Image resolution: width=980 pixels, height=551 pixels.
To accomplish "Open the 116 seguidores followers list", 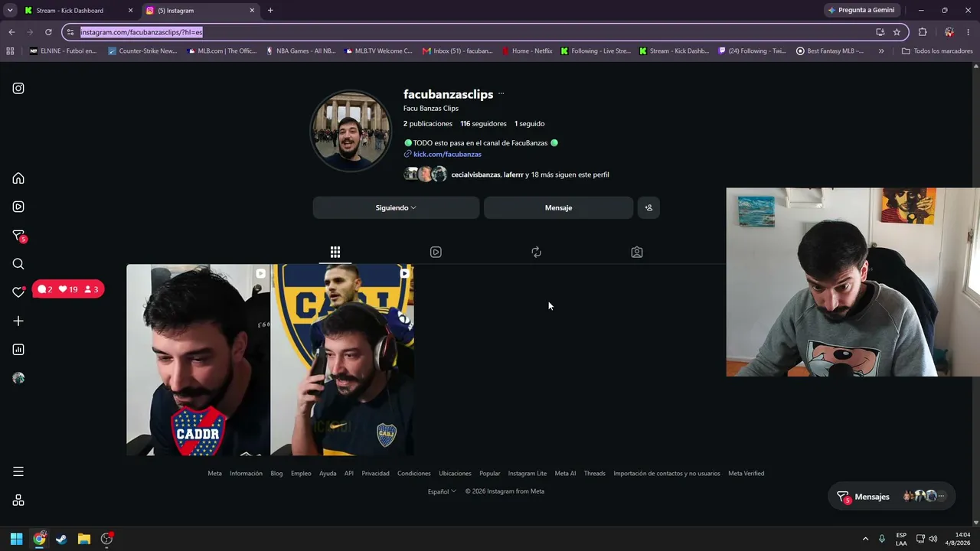I will (x=483, y=124).
